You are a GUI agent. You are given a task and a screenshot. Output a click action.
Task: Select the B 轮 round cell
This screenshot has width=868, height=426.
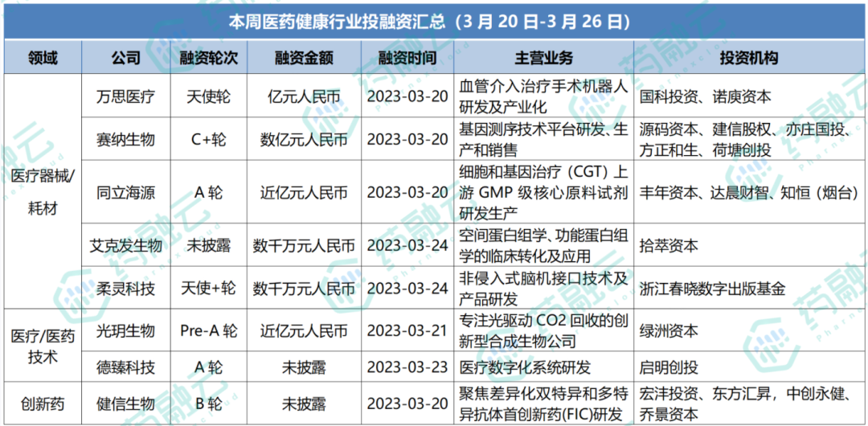(x=209, y=403)
